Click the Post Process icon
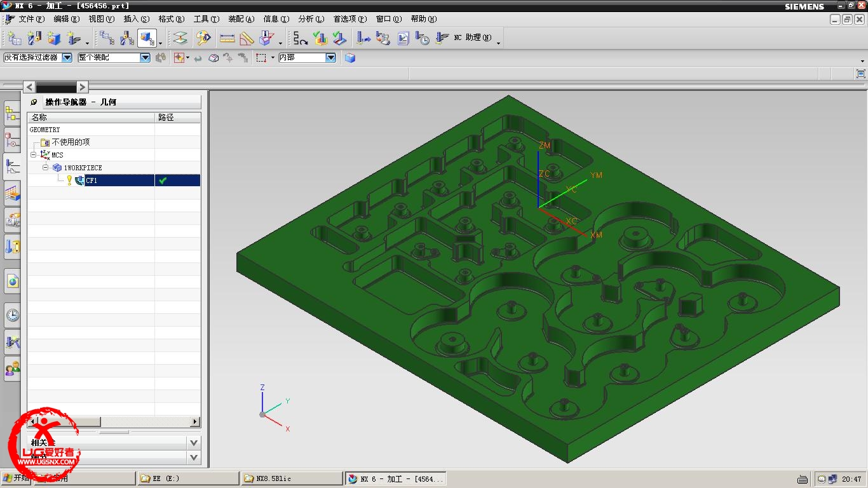This screenshot has width=868, height=488. [x=383, y=39]
